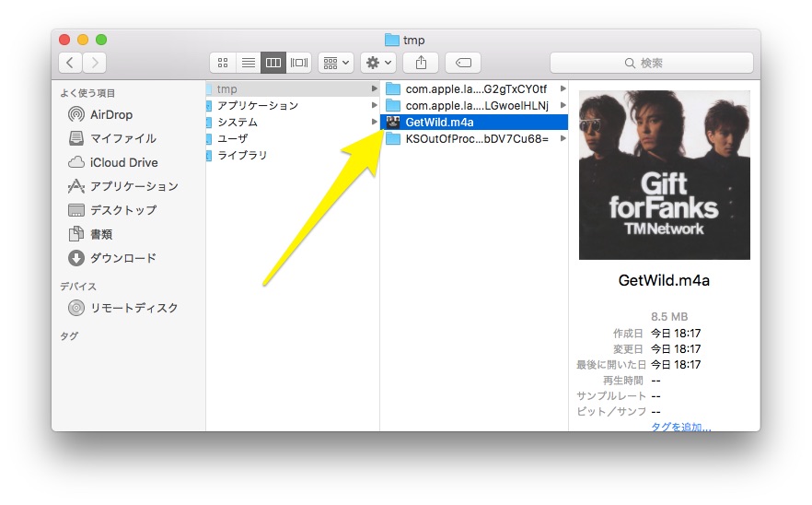
Task: Go forward with the right chevron button
Action: [94, 63]
